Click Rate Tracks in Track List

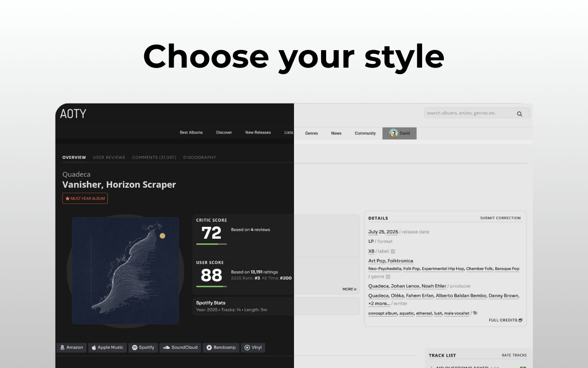[x=514, y=355]
